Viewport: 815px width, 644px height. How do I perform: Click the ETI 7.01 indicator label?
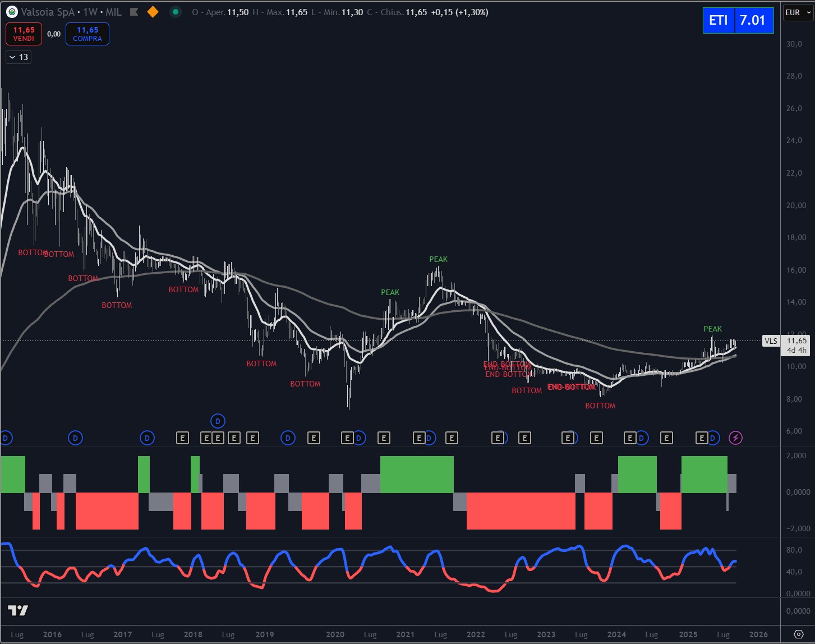pyautogui.click(x=738, y=20)
